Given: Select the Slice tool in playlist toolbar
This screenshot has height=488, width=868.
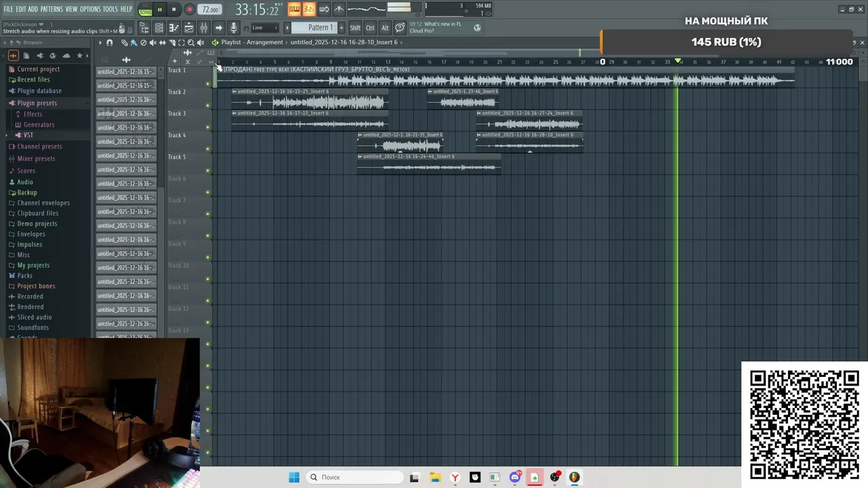Looking at the screenshot, I should (x=172, y=43).
